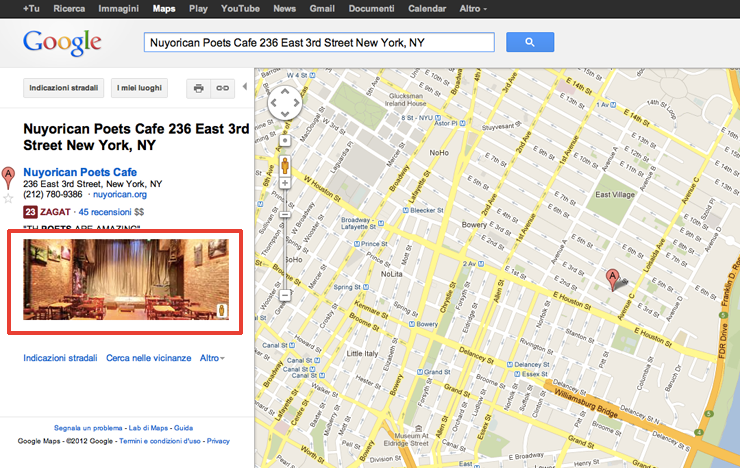
Task: Click the Museum At Eldridge Street icon
Action: pos(418,428)
